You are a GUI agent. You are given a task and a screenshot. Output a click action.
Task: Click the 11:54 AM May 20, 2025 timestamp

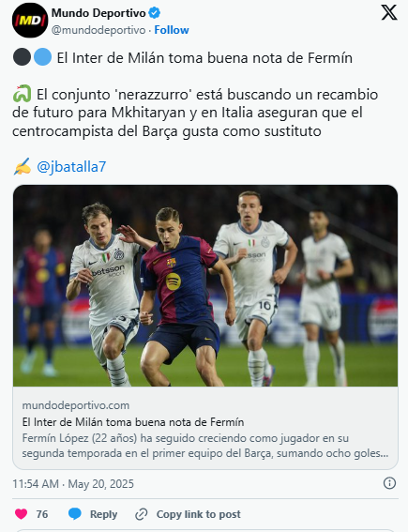click(x=73, y=483)
